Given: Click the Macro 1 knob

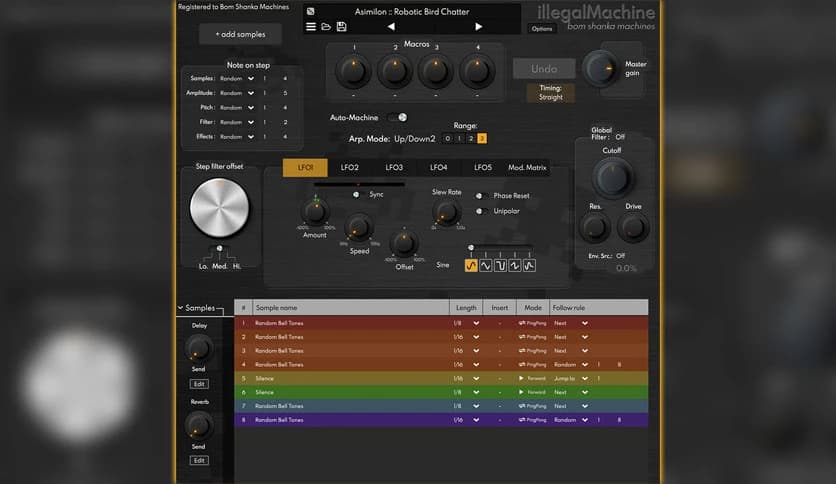Looking at the screenshot, I should click(353, 71).
